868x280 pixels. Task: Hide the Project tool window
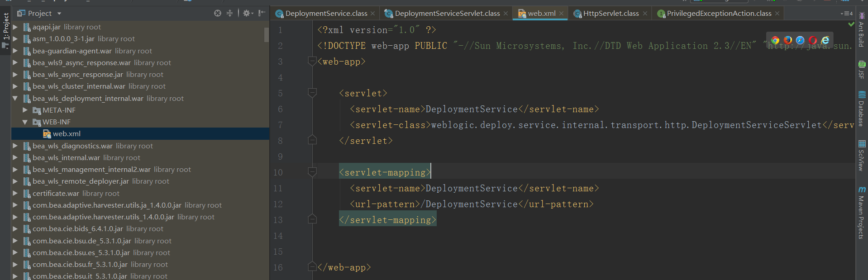pos(262,13)
